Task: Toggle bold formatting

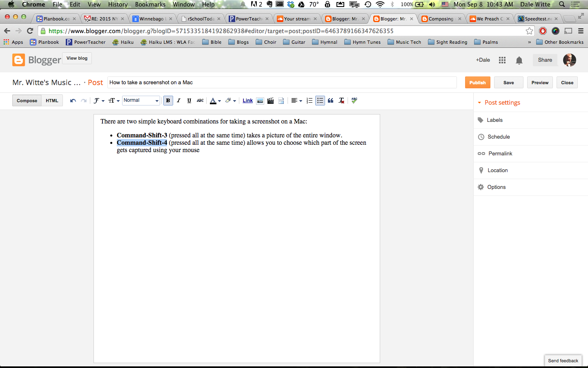Action: [168, 101]
